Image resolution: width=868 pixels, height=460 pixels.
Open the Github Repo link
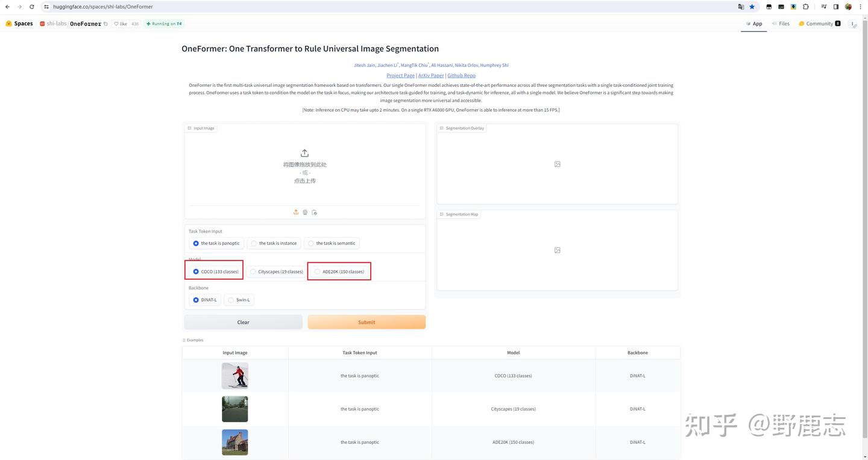(x=461, y=75)
